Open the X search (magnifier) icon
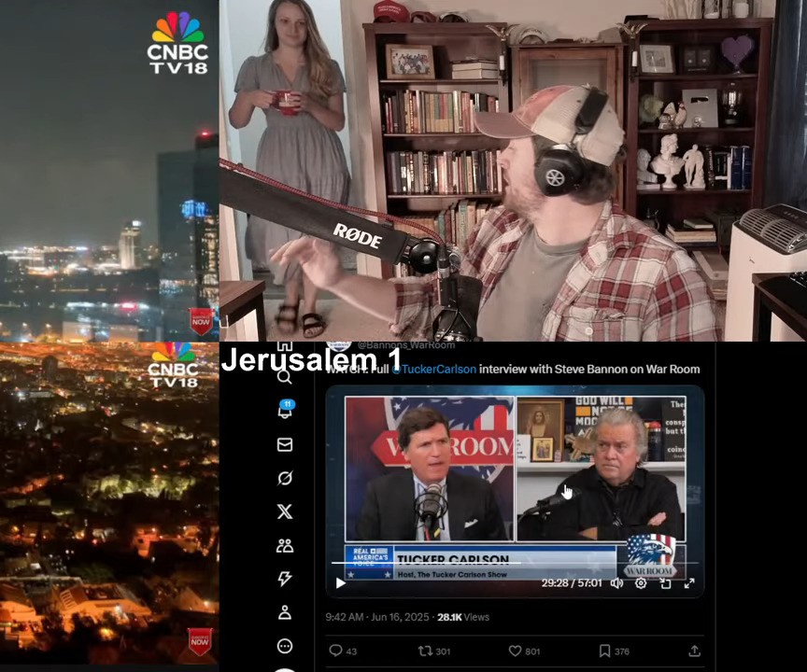Image resolution: width=807 pixels, height=672 pixels. tap(285, 377)
